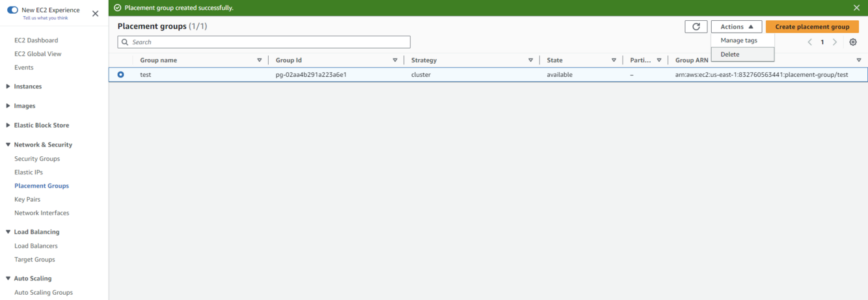Expand the Elastic Block Store section
Viewport: 868px width, 300px height.
click(38, 126)
